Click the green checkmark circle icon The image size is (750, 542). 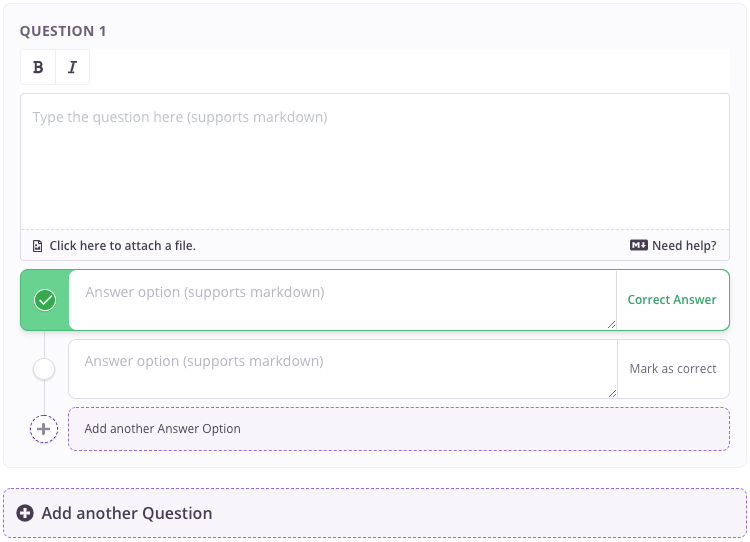click(x=45, y=300)
